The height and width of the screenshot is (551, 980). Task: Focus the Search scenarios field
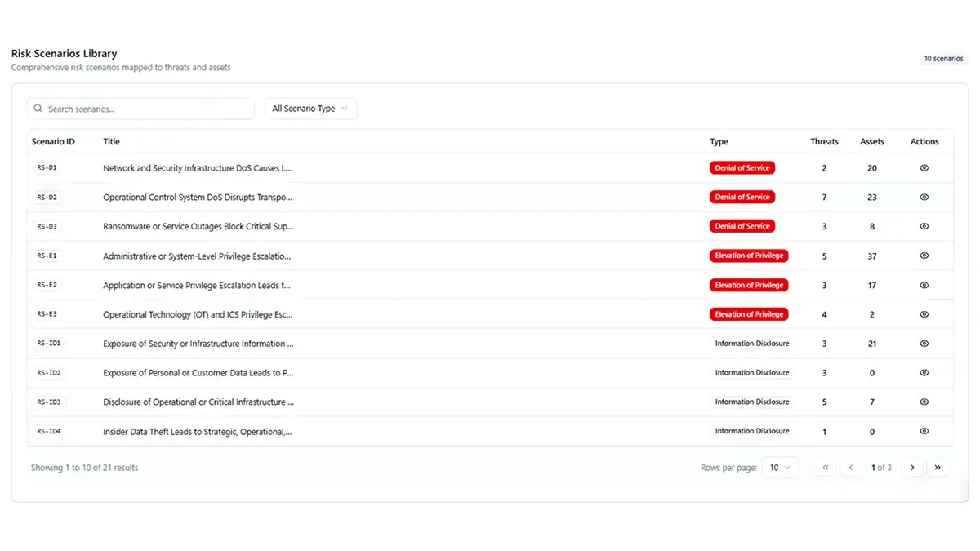click(x=140, y=109)
